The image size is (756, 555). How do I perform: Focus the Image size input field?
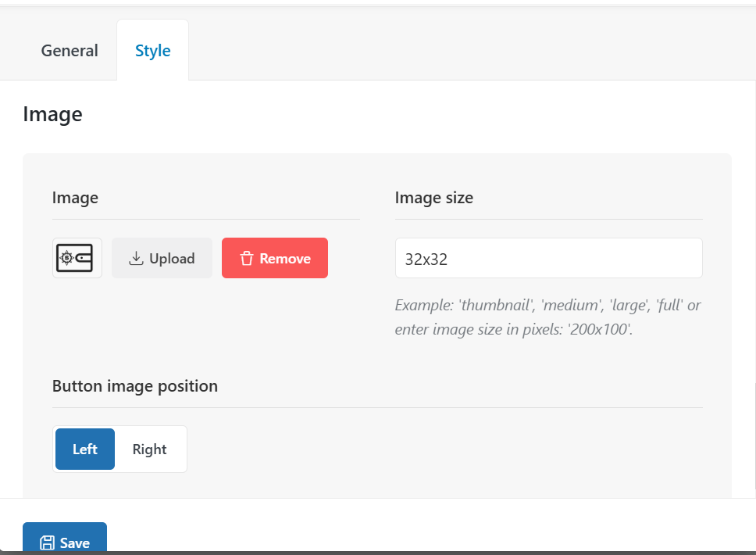click(x=549, y=258)
